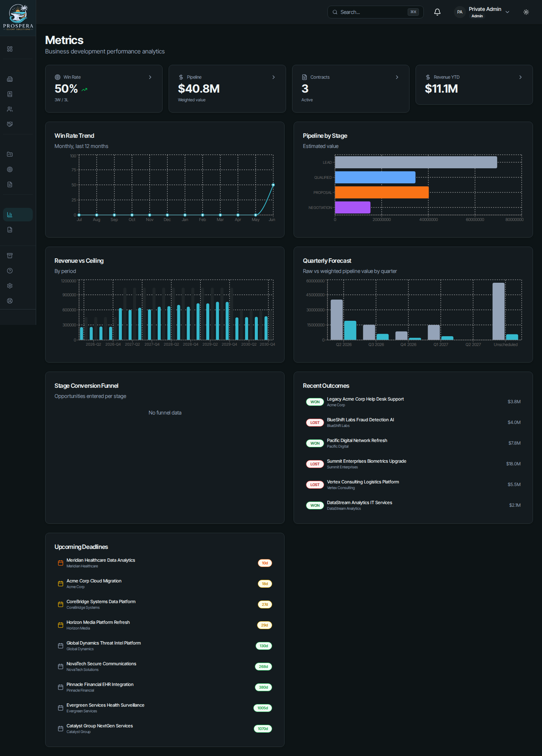Click calendar icon beside Meridian Healthcare Data Analytics
This screenshot has height=756, width=542.
click(61, 563)
